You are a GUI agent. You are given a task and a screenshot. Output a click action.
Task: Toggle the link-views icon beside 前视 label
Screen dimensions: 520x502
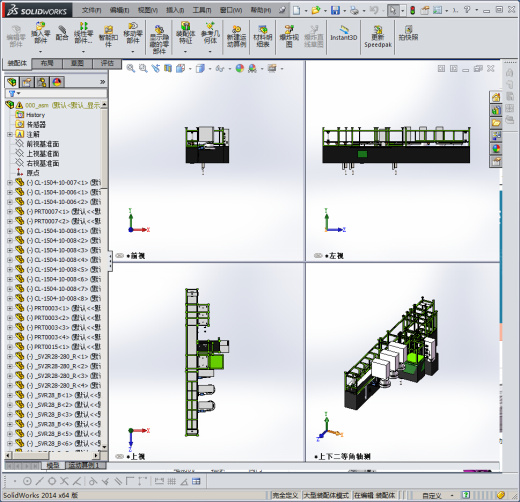pos(119,256)
